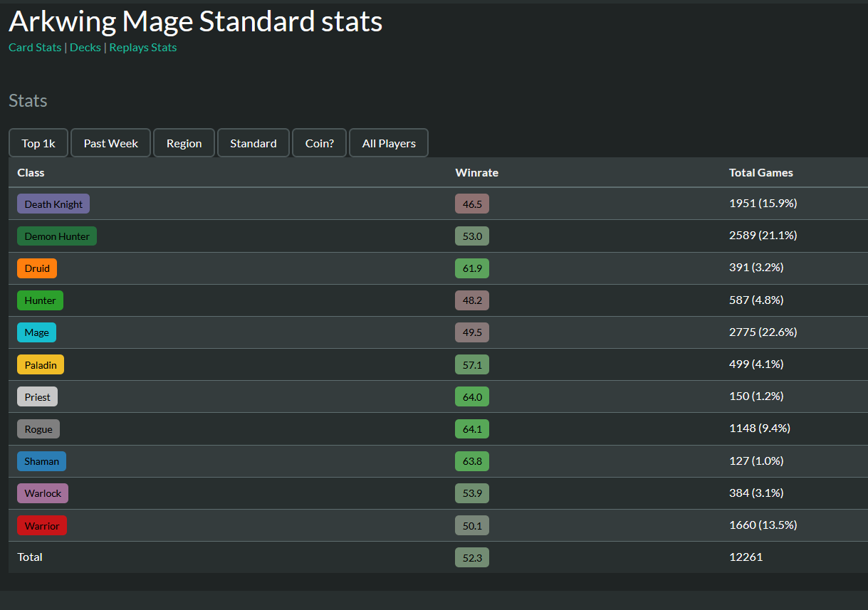Viewport: 868px width, 610px height.
Task: Select the Paladin class badge
Action: pos(41,365)
